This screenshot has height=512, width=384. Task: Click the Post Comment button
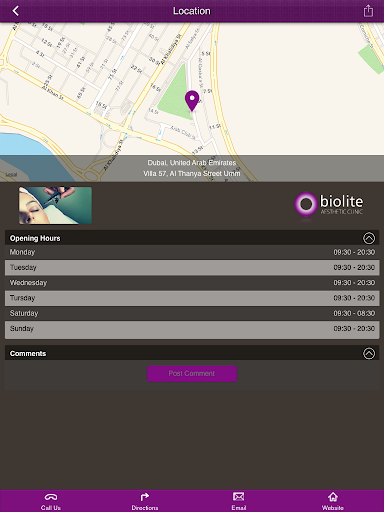click(x=192, y=374)
